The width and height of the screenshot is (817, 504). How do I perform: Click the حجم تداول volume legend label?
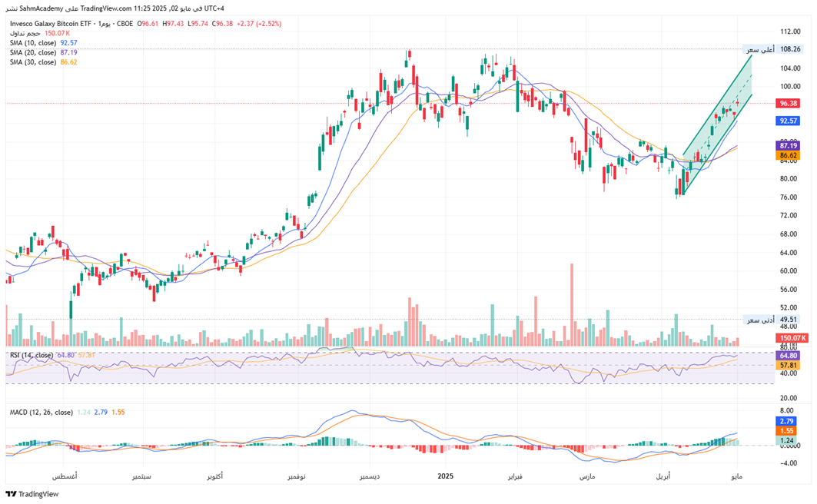tap(25, 33)
